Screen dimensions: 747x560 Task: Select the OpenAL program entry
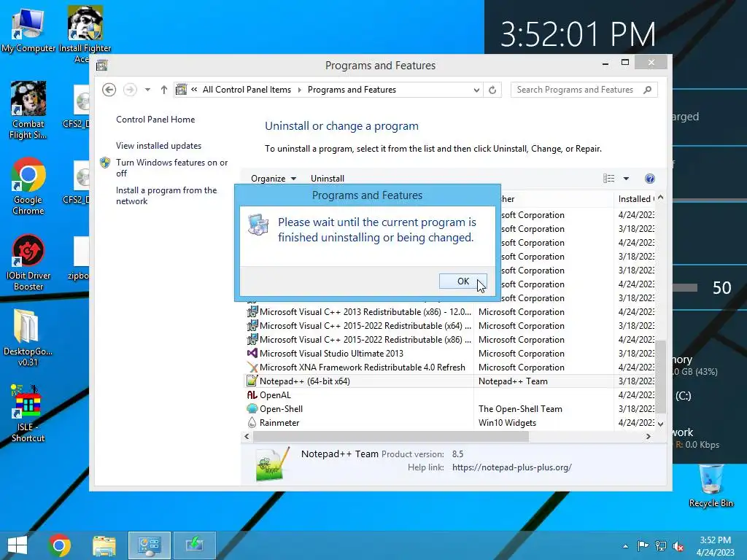tap(450, 394)
